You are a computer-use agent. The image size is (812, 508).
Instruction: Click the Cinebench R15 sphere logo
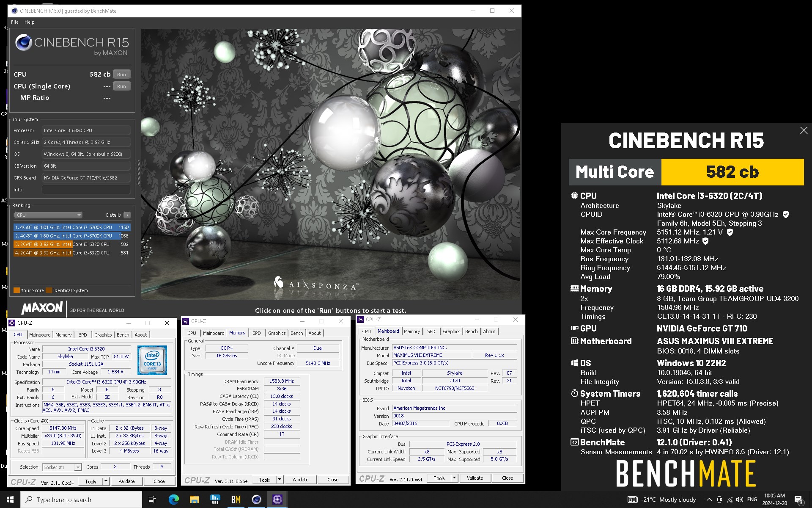point(24,43)
